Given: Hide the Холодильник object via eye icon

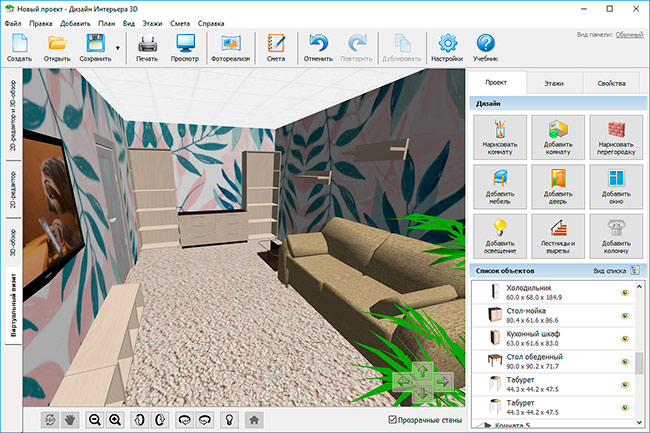Looking at the screenshot, I should pyautogui.click(x=626, y=293).
